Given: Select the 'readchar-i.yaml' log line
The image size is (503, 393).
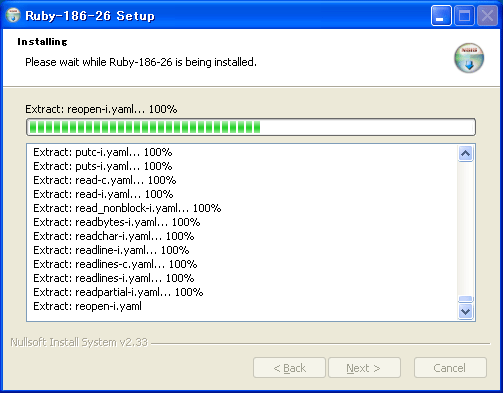Looking at the screenshot, I should 114,236.
